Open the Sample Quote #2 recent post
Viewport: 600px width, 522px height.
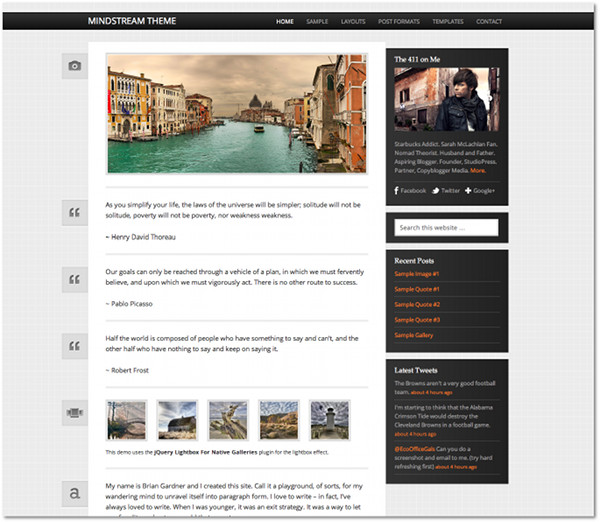pyautogui.click(x=417, y=305)
